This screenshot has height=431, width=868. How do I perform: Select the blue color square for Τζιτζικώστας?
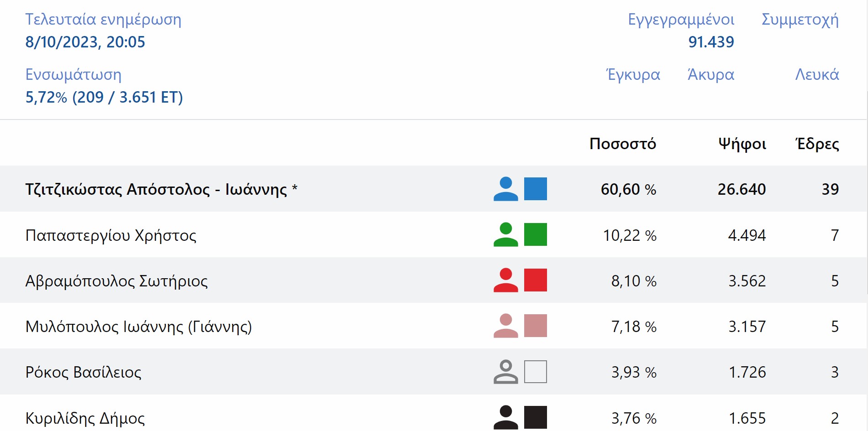(x=535, y=189)
